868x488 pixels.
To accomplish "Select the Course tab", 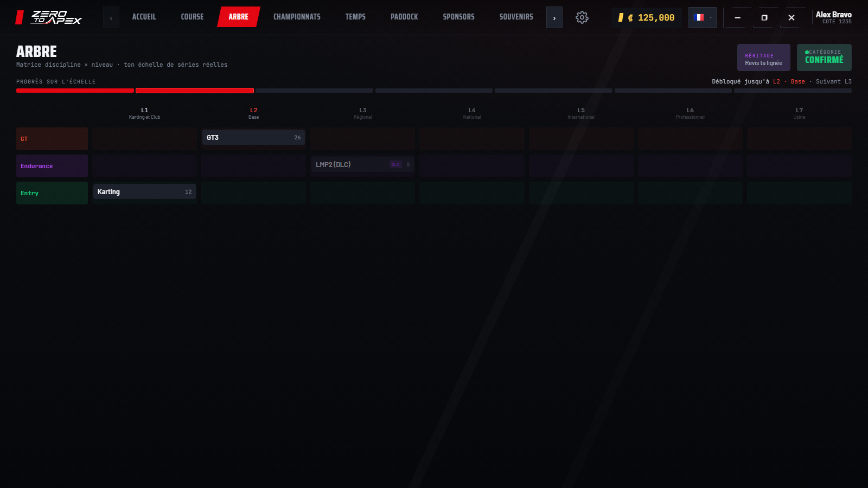I will 192,17.
